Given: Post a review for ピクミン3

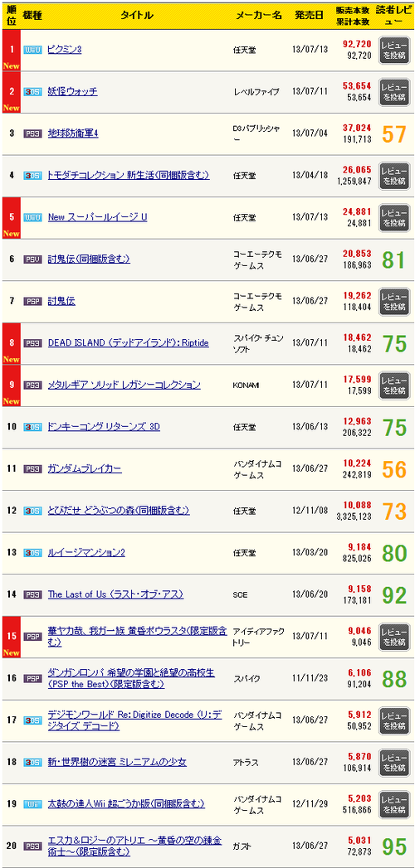Looking at the screenshot, I should point(394,51).
